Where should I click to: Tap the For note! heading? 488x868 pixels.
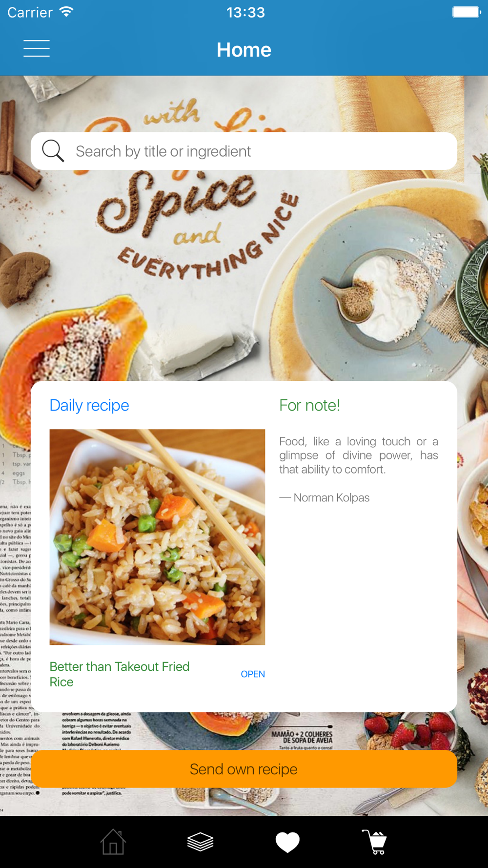click(309, 405)
